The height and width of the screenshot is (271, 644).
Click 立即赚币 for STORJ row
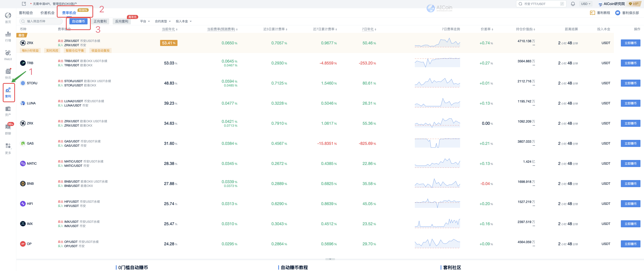coord(630,83)
